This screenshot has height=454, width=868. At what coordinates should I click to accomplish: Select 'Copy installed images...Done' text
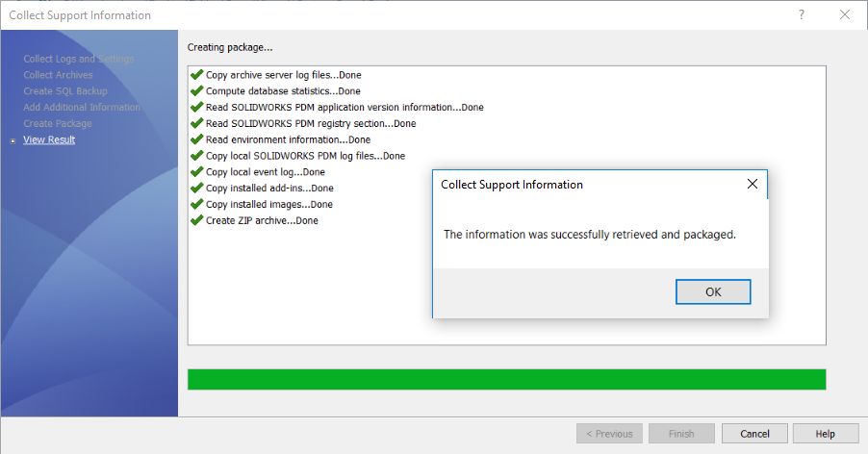269,204
